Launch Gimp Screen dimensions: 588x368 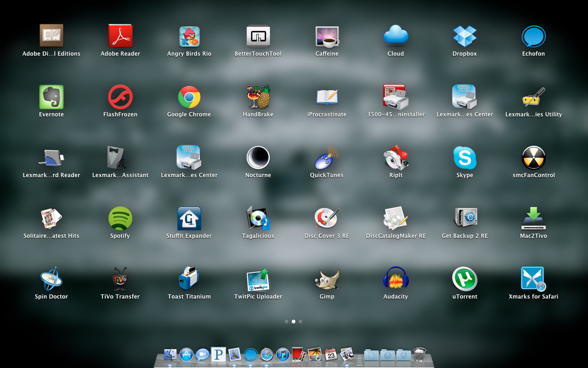tap(327, 279)
